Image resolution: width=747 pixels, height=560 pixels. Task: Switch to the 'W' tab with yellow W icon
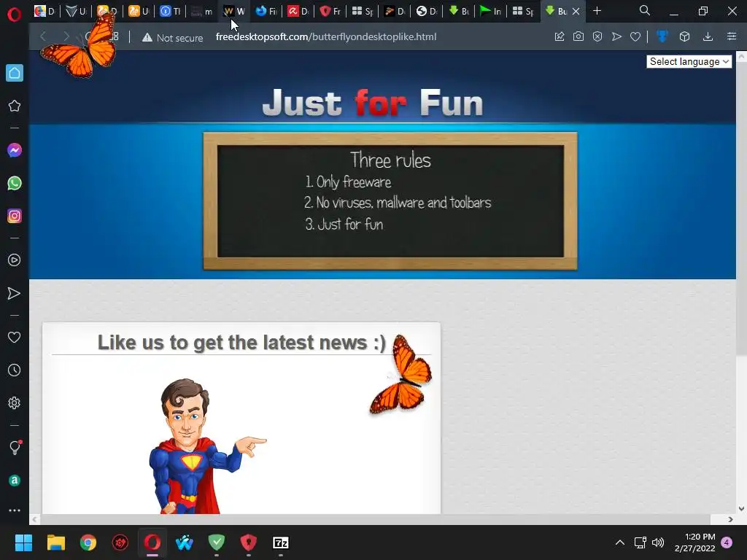pyautogui.click(x=234, y=11)
